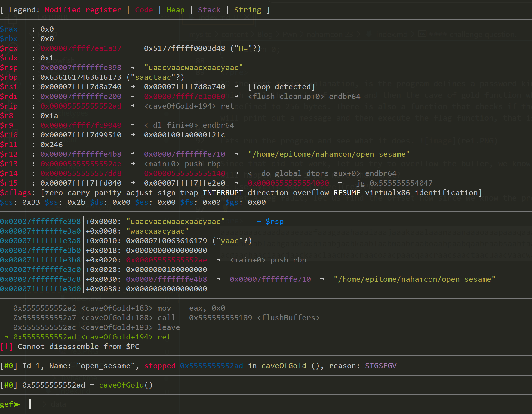This screenshot has width=532, height=414.
Task: Click the Code legend label
Action: point(144,10)
